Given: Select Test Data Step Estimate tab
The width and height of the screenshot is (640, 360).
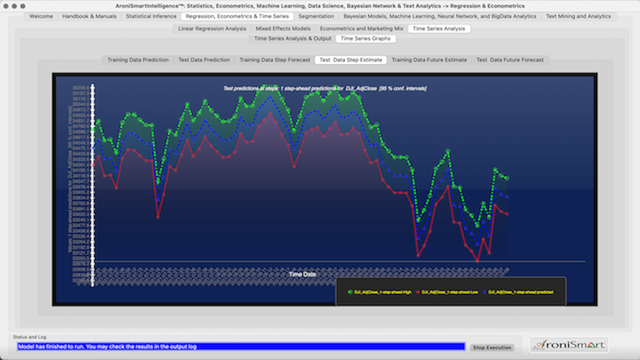Looking at the screenshot, I should point(351,60).
